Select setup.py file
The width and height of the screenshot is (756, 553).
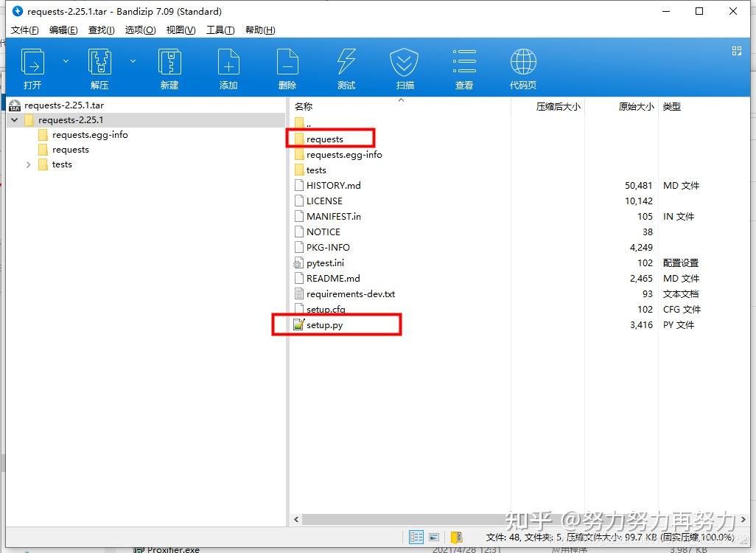point(324,324)
